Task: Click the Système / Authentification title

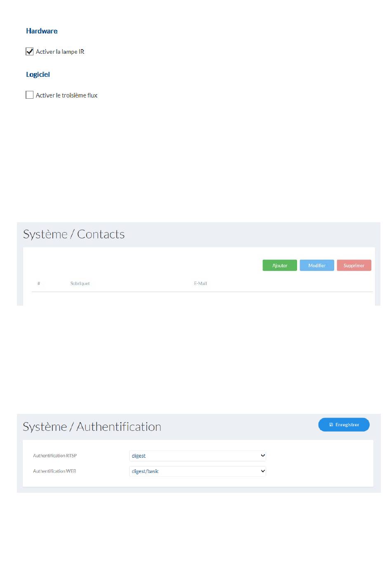Action: [92, 427]
